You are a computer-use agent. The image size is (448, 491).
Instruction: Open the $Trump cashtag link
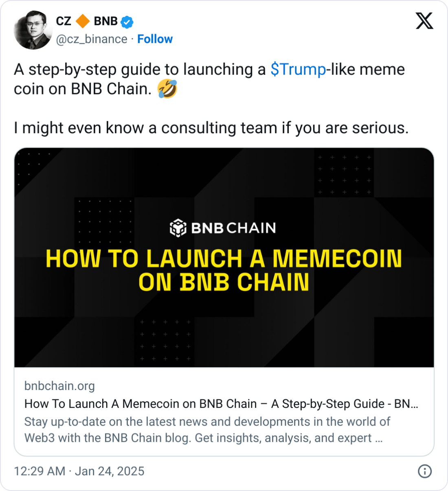click(298, 70)
